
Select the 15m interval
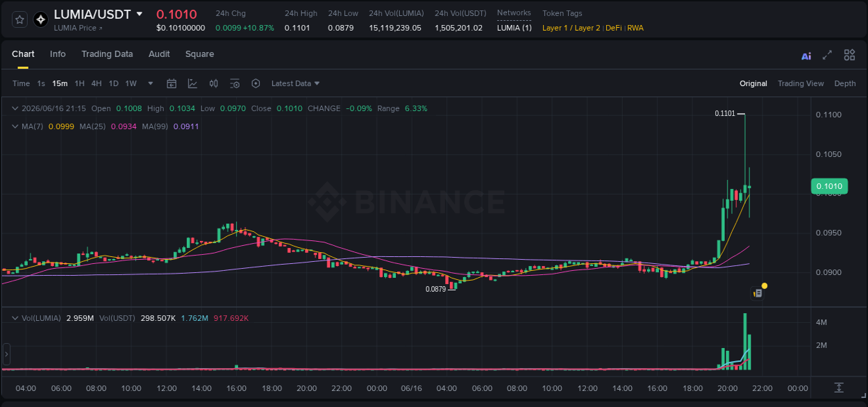tap(60, 83)
